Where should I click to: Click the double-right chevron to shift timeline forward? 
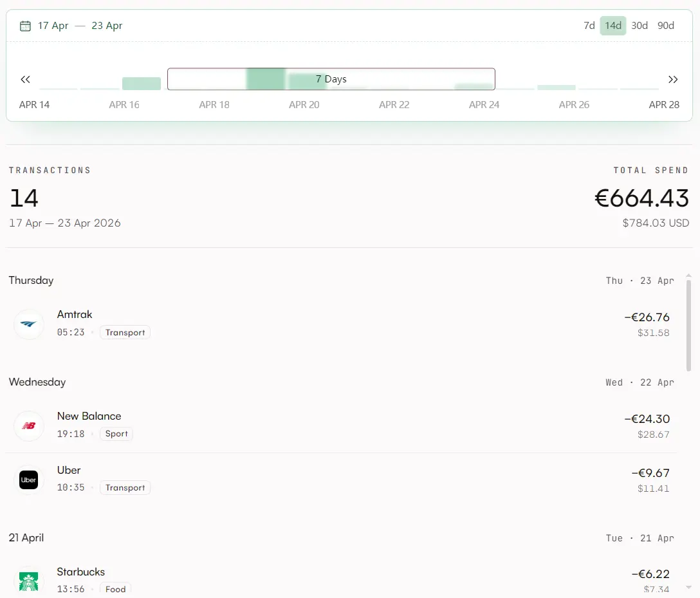click(674, 79)
